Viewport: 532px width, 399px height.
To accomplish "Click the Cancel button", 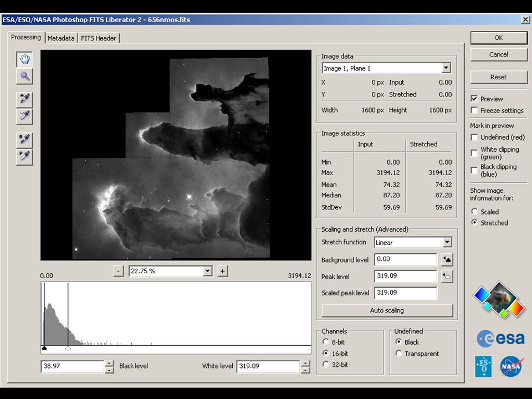I will point(498,54).
